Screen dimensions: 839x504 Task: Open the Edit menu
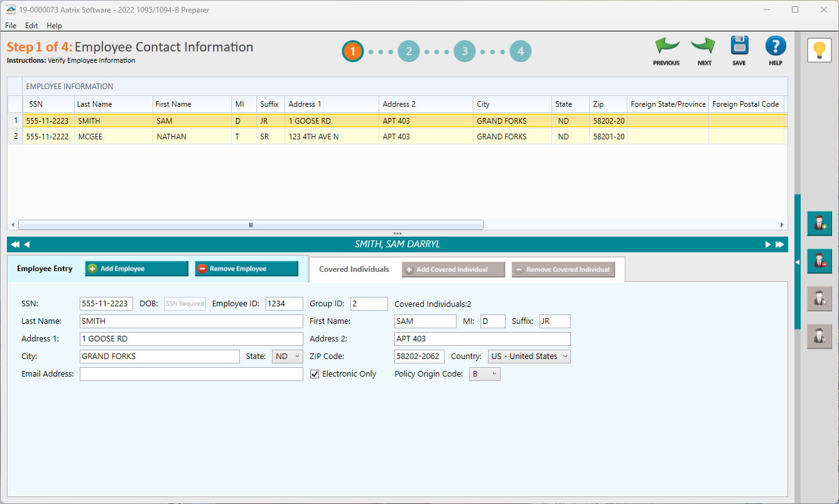(x=31, y=26)
